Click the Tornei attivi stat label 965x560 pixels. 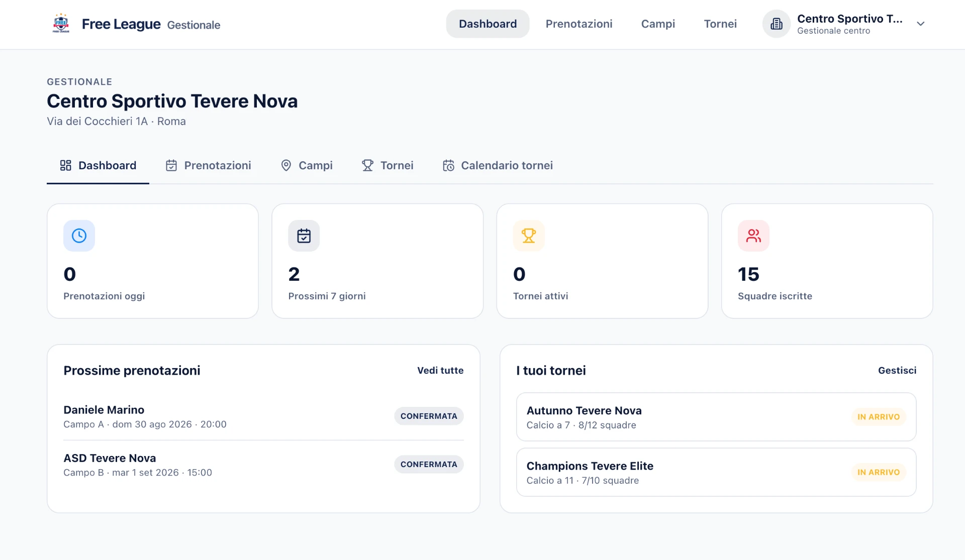pos(540,296)
